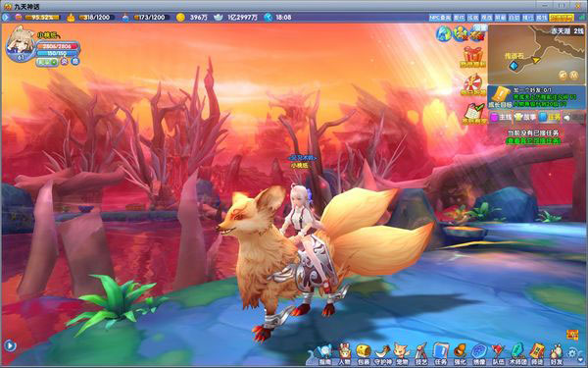Switch to the 故事 story tab
Viewport: 588px width, 368px height.
coord(524,117)
